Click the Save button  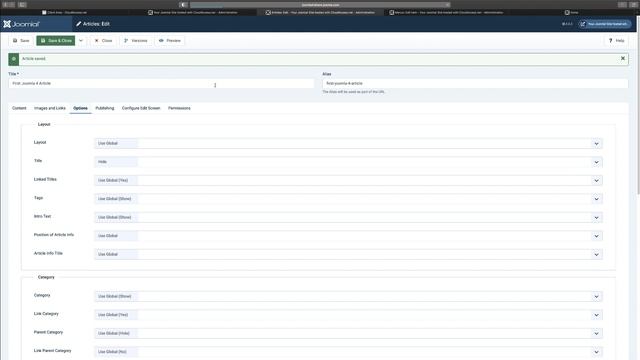(x=21, y=40)
